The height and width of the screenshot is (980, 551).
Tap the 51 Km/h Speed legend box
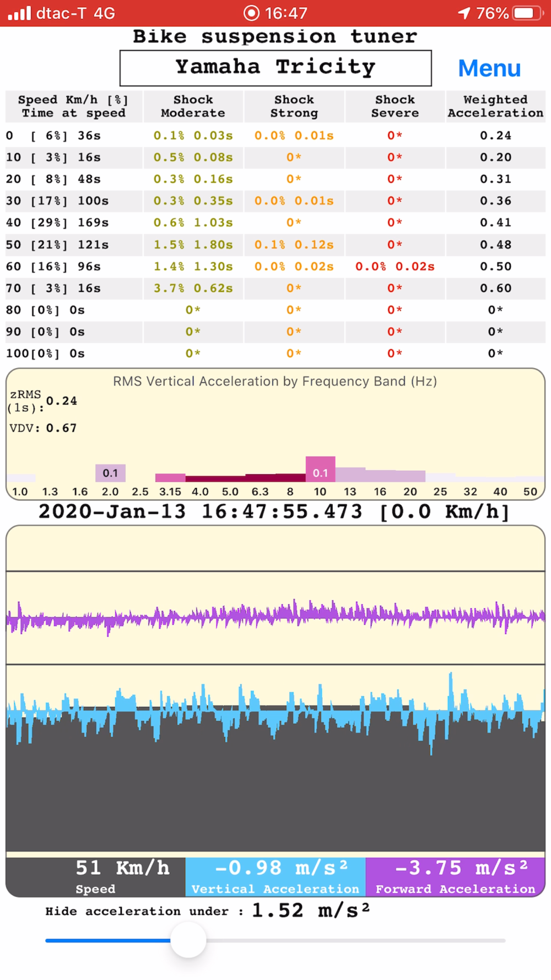click(96, 876)
